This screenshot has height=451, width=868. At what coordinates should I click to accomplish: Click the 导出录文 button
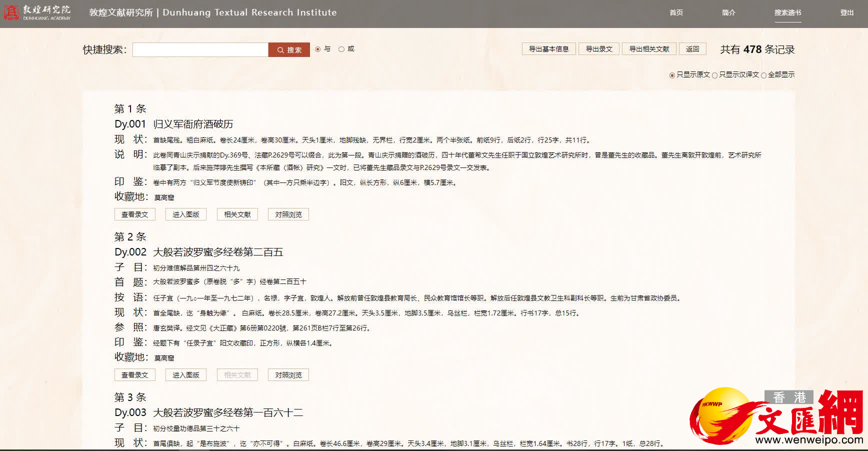[x=598, y=49]
